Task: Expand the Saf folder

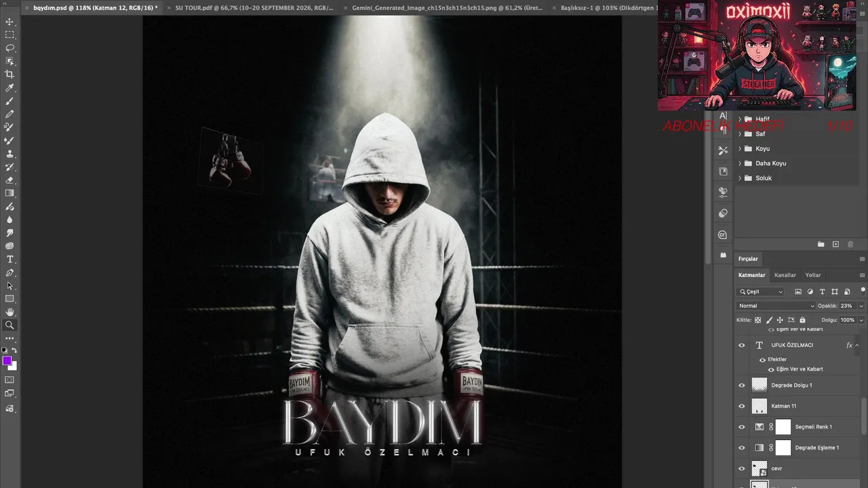Action: click(740, 134)
